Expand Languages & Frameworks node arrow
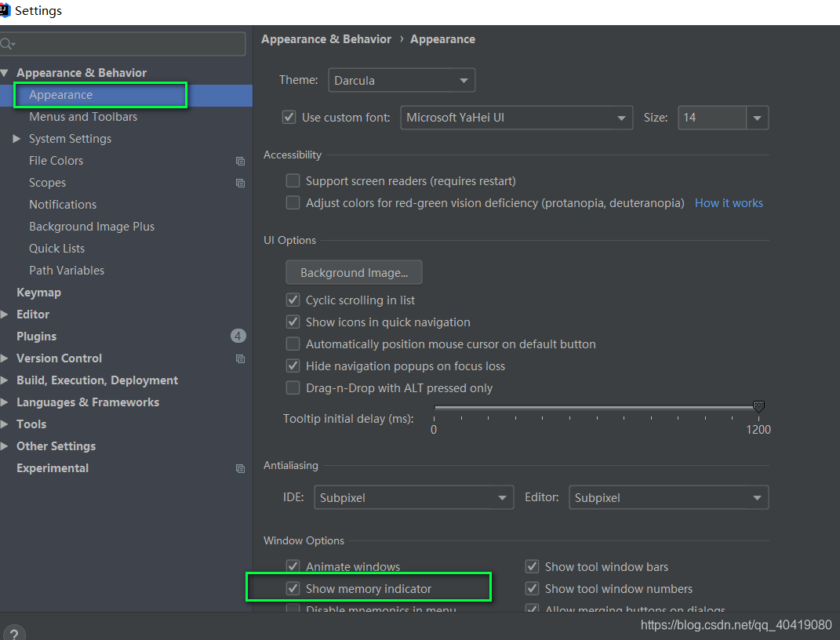840x640 pixels. (x=4, y=402)
